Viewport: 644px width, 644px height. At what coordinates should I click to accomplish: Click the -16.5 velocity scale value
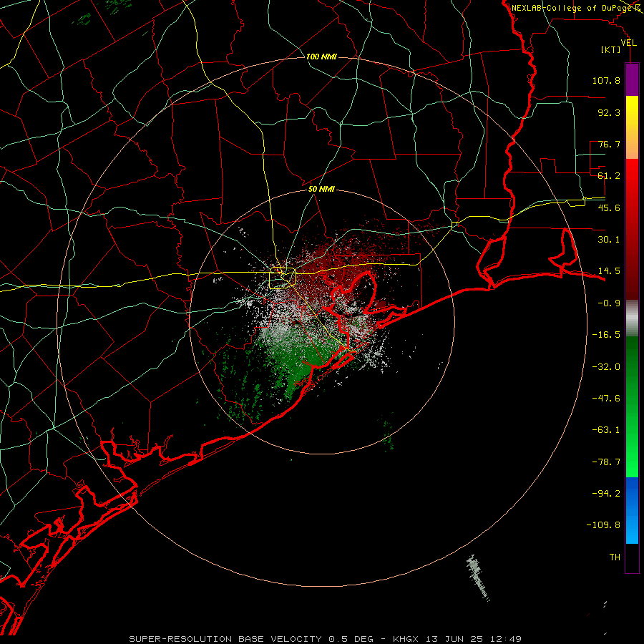click(x=606, y=335)
